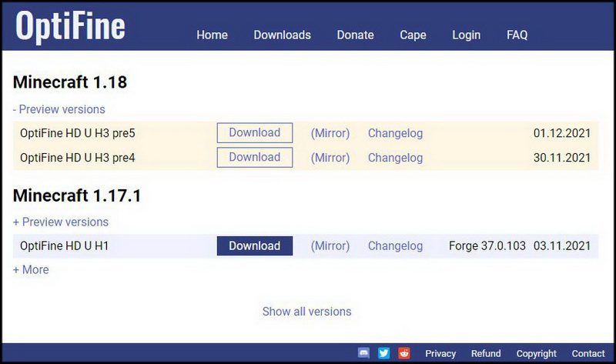Screen dimensions: 616x364
Task: Open the Login page
Action: 467,35
